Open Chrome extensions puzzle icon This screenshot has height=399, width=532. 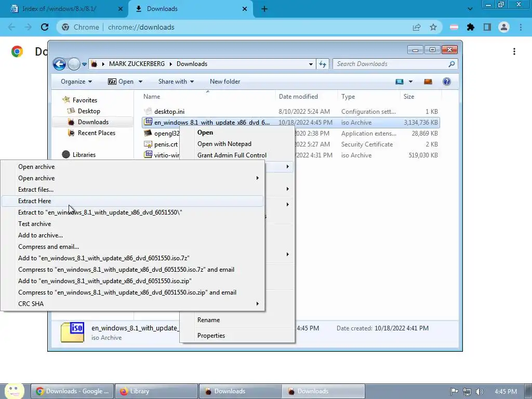471,27
